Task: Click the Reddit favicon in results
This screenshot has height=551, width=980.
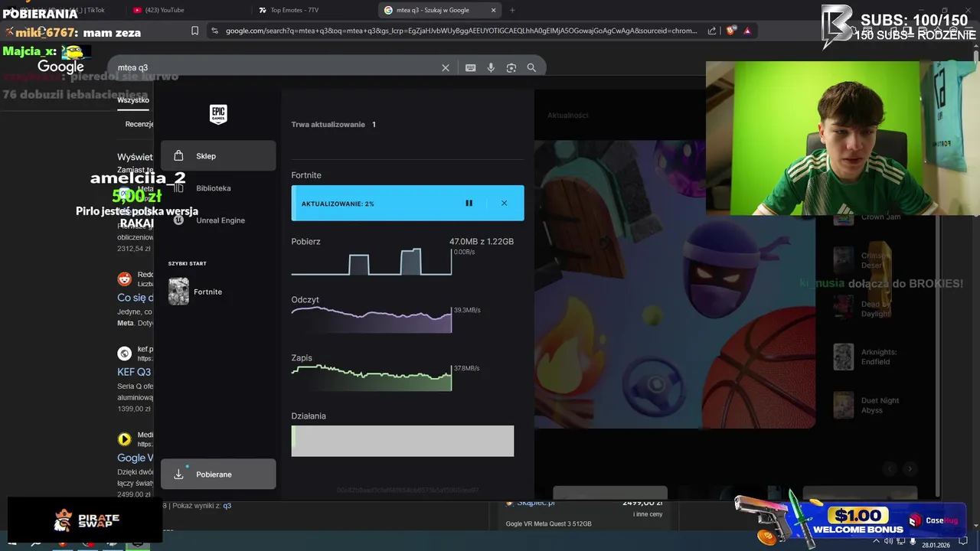Action: tap(124, 279)
